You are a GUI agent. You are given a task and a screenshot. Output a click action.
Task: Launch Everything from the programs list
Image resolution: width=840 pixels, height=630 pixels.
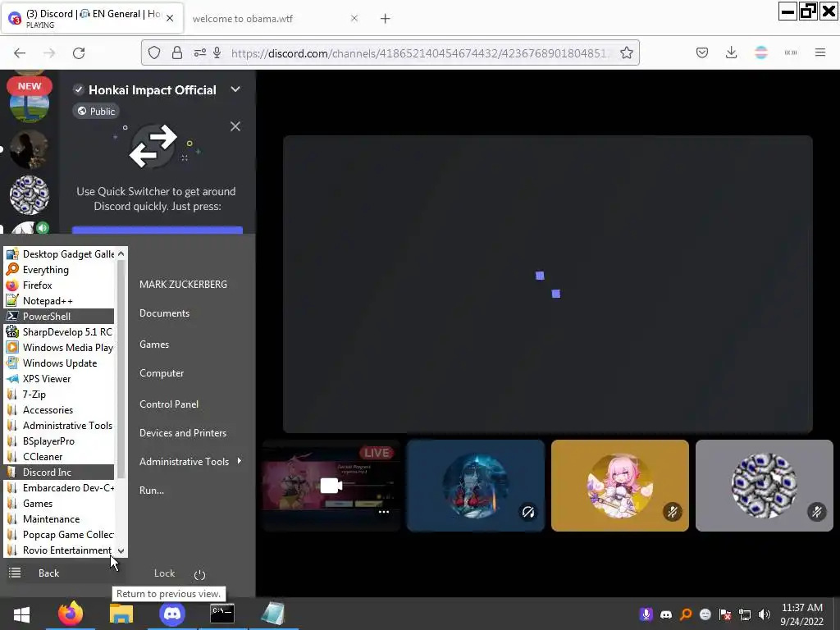pyautogui.click(x=59, y=269)
